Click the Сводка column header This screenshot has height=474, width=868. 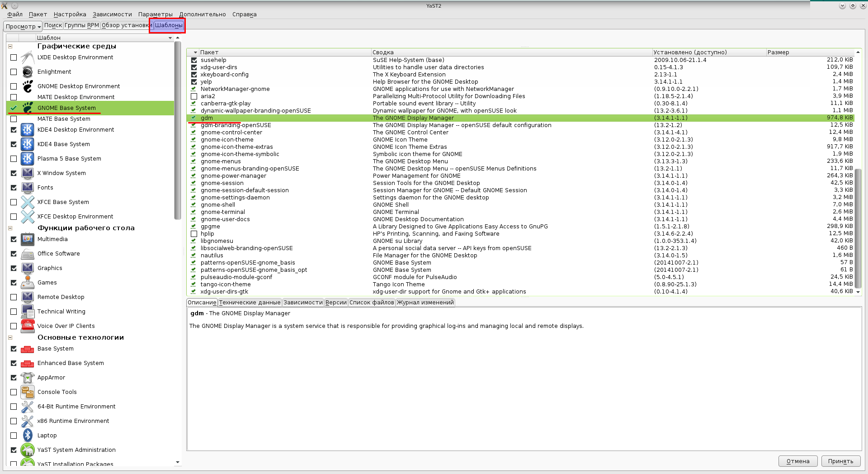[512, 52]
